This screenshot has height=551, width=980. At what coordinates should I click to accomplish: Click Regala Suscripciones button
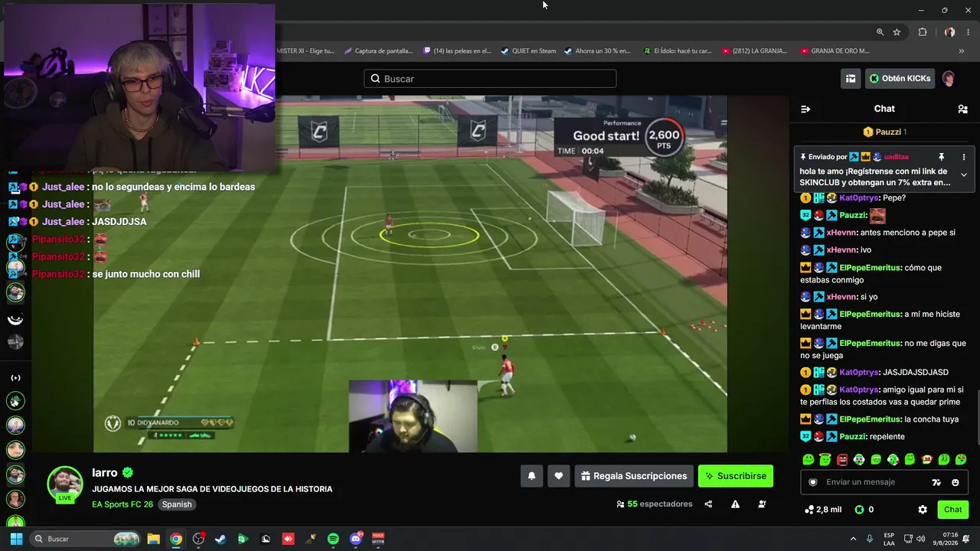click(634, 476)
